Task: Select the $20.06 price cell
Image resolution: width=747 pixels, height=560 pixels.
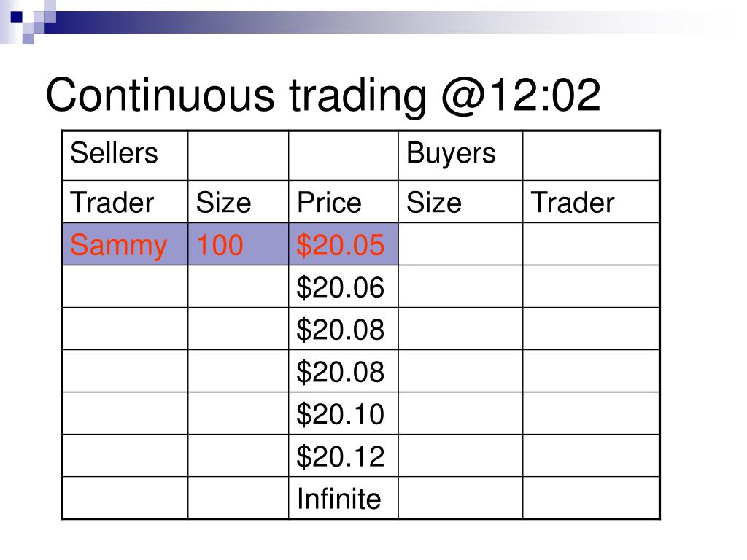Action: (344, 286)
